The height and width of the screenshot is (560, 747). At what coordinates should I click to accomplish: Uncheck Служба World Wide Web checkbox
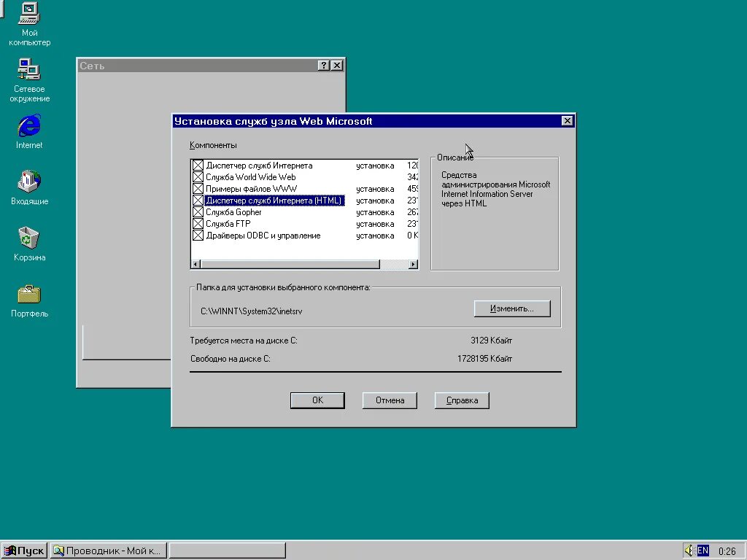tap(198, 177)
